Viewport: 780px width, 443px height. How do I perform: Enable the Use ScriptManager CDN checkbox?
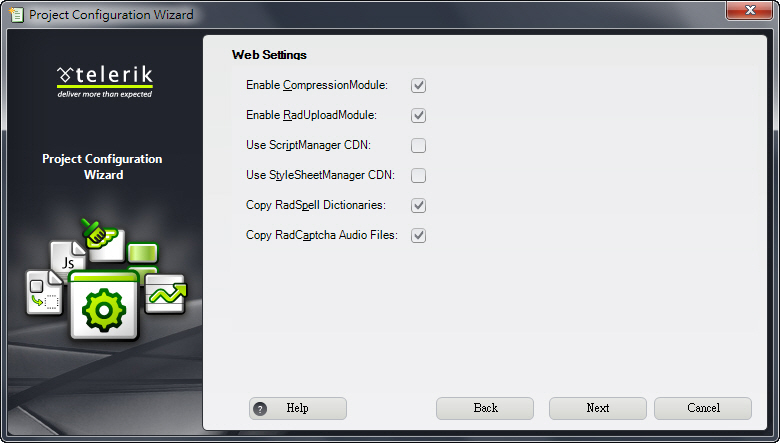[x=418, y=145]
